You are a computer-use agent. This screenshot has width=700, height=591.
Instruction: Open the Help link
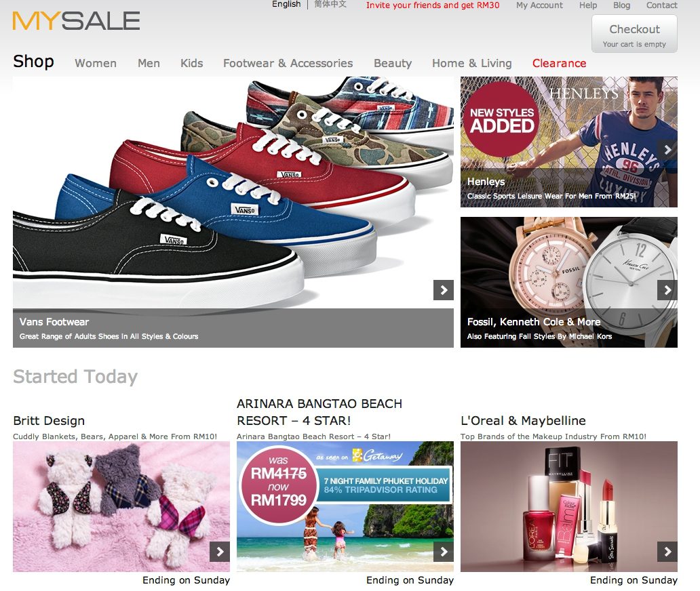(x=588, y=5)
